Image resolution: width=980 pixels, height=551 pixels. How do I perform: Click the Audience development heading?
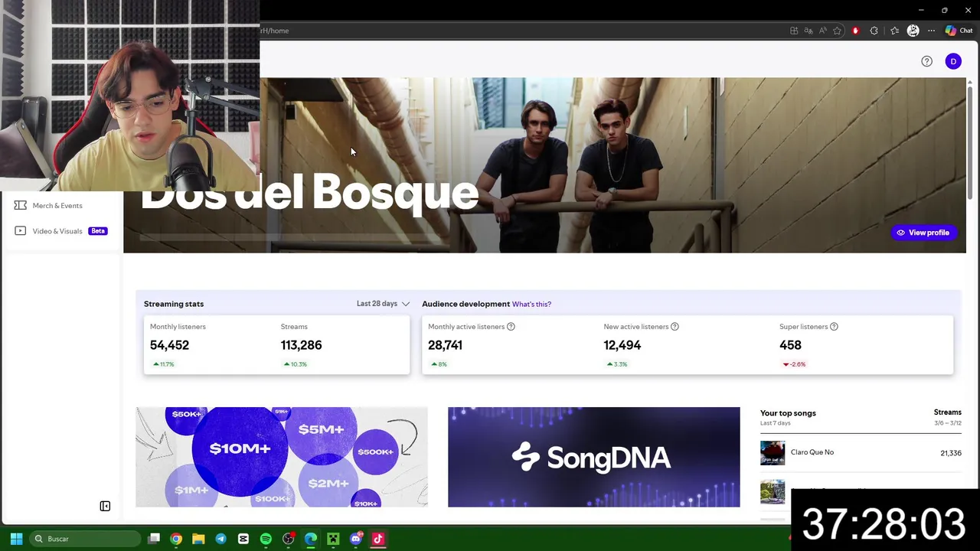pyautogui.click(x=465, y=304)
